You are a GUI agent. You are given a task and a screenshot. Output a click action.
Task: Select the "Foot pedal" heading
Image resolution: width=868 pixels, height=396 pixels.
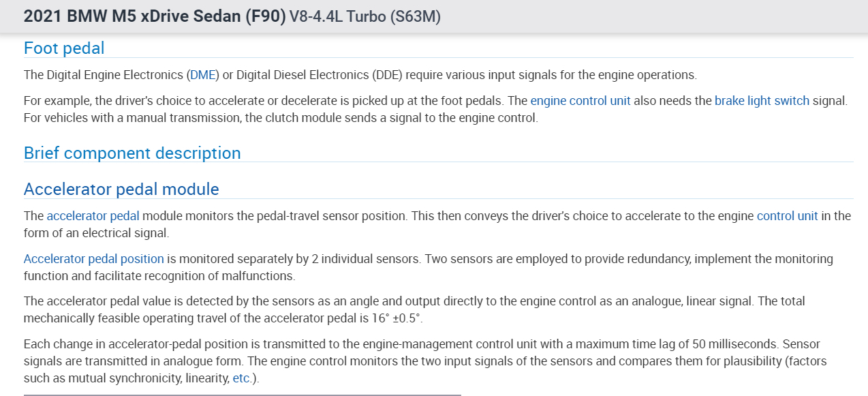[x=64, y=48]
